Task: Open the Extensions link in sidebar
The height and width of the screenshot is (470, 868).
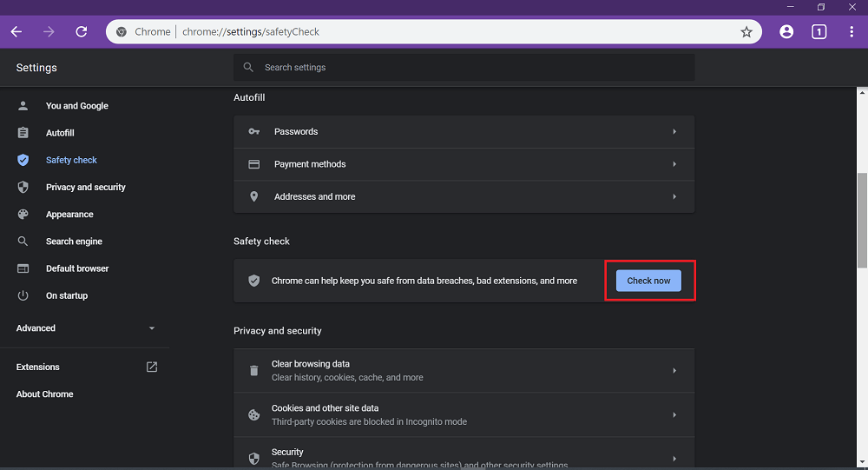Action: pyautogui.click(x=37, y=367)
